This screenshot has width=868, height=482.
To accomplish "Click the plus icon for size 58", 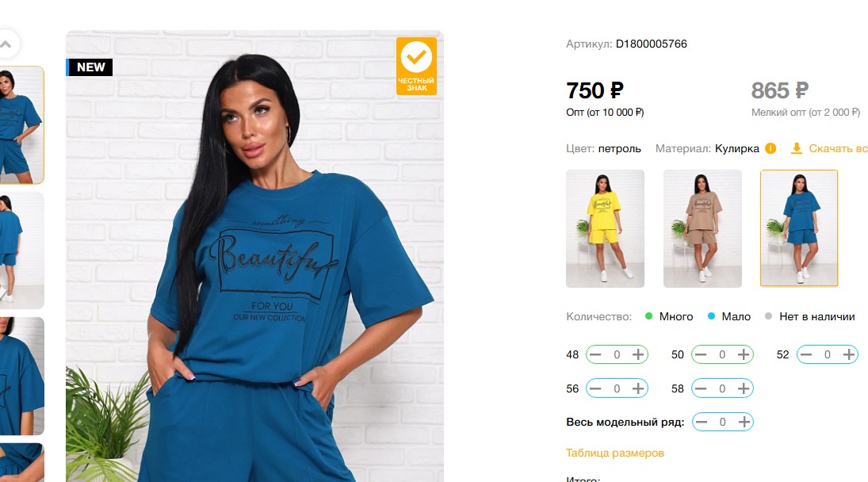I will coord(743,388).
